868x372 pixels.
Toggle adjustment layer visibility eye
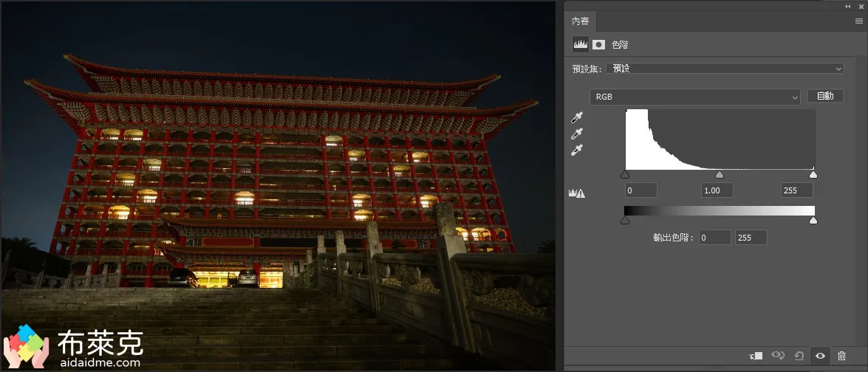coord(820,356)
